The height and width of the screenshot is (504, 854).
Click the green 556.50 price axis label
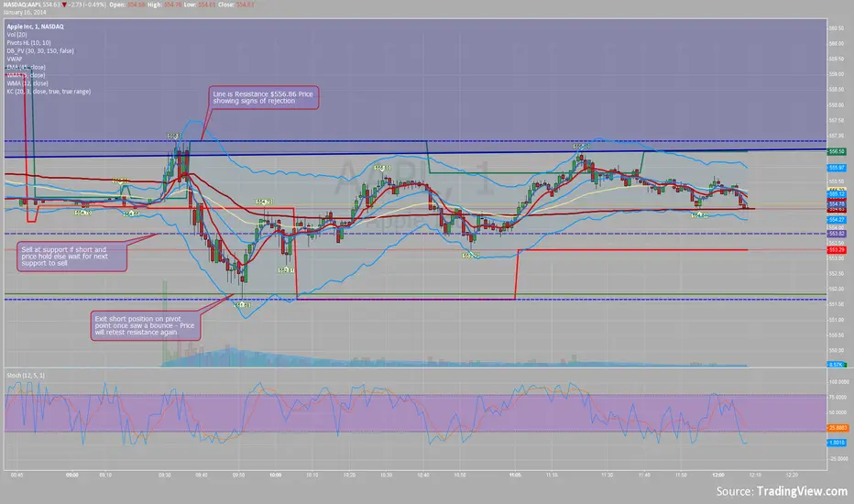click(836, 151)
